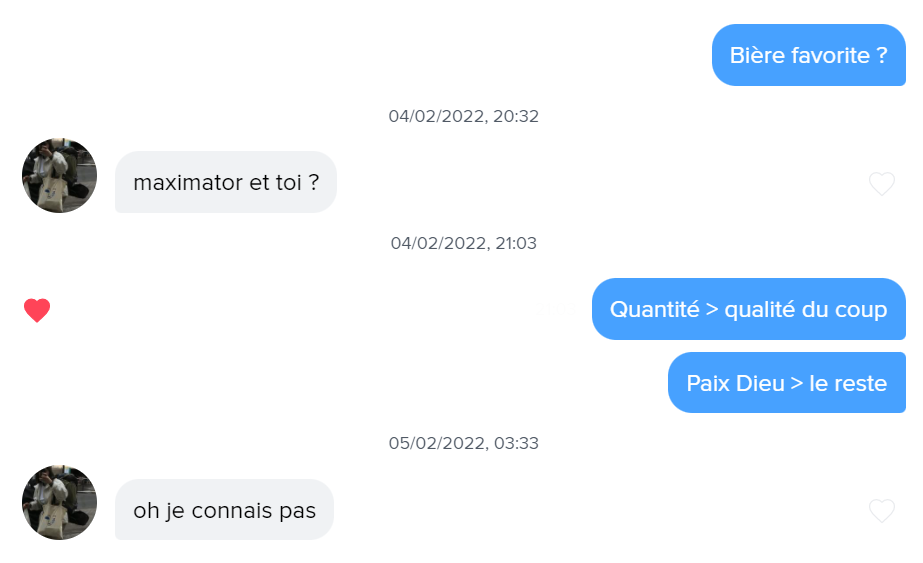Select the 'maximator et toi ?' received bubble
The height and width of the screenshot is (563, 923).
coord(226,182)
